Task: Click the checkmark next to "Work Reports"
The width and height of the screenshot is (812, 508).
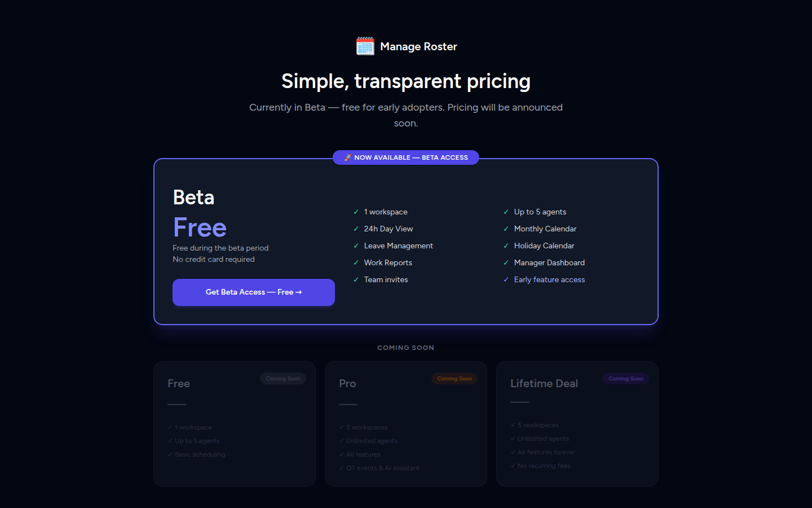Action: click(356, 262)
